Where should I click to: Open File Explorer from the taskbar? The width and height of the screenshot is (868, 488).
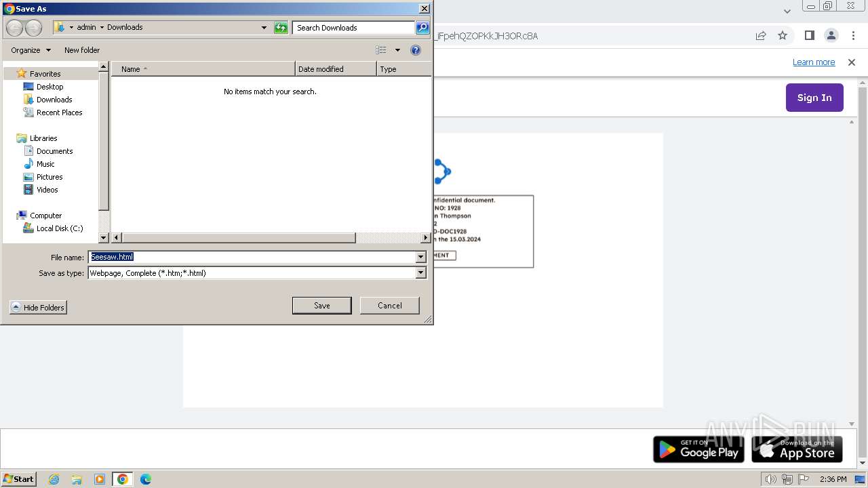point(77,479)
